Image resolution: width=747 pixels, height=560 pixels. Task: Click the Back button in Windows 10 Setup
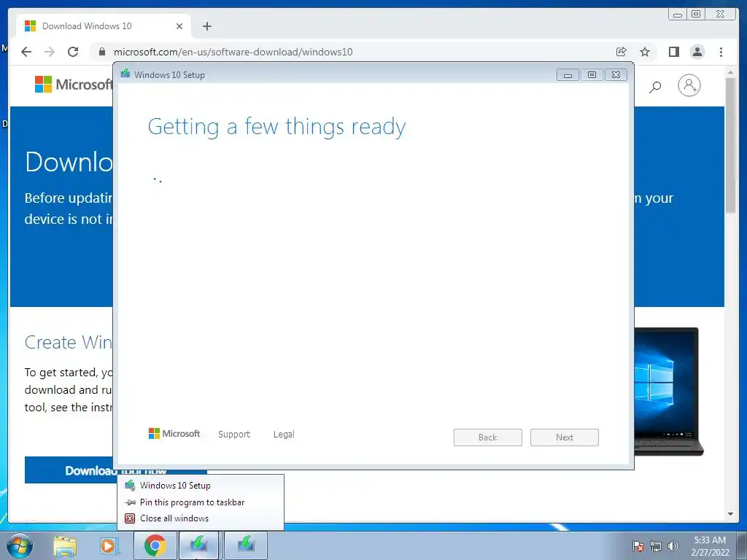pyautogui.click(x=488, y=437)
